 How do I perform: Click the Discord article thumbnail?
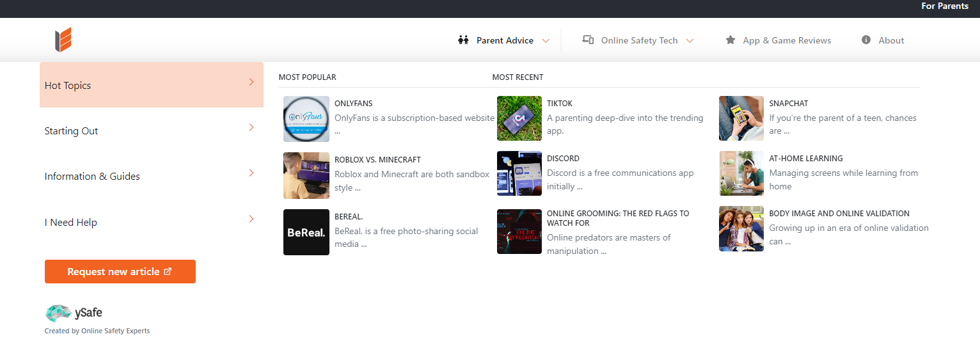click(519, 173)
